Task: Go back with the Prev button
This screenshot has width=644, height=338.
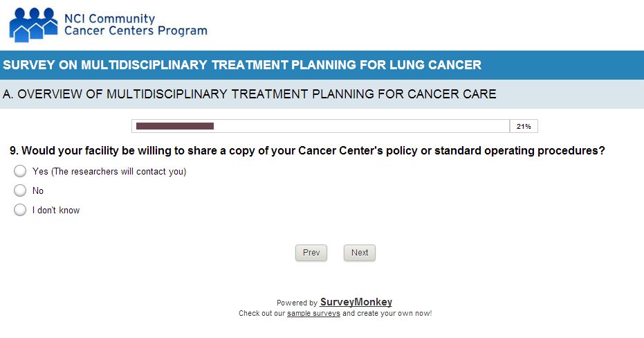Action: pos(311,253)
